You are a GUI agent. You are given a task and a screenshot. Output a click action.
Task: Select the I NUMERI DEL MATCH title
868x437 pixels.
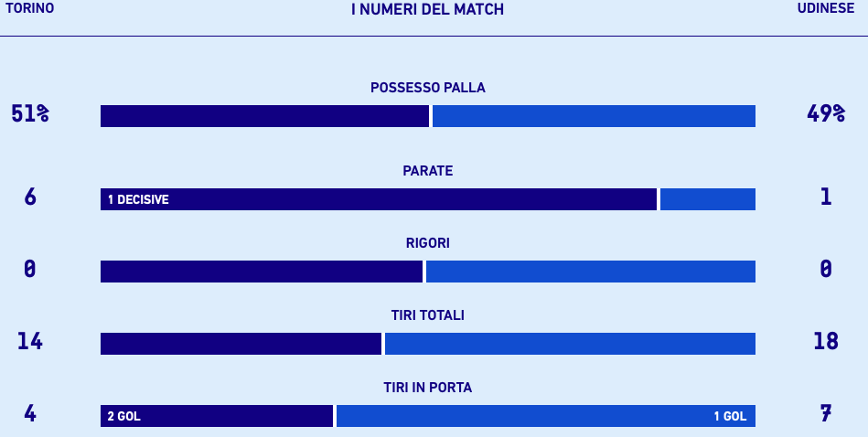[x=427, y=9]
